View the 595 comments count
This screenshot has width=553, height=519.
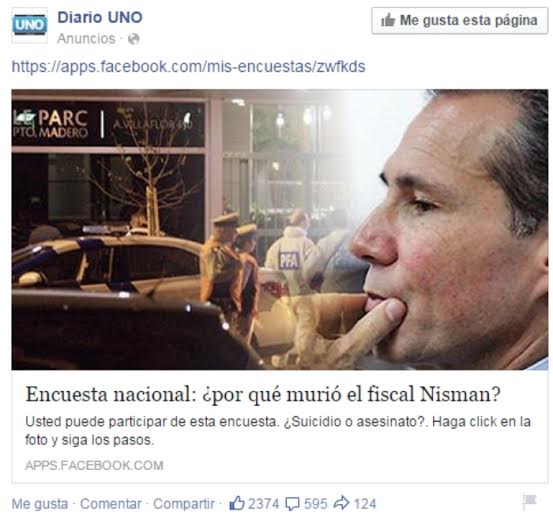[x=316, y=504]
